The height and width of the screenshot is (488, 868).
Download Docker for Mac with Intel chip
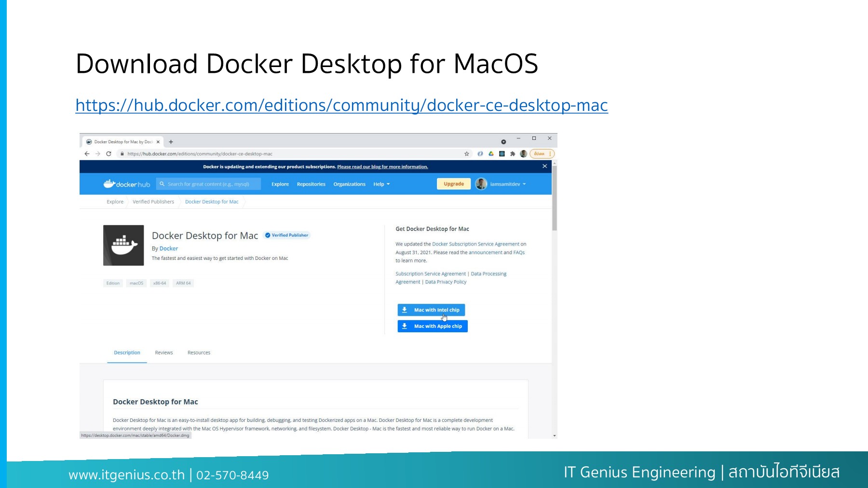coord(431,310)
